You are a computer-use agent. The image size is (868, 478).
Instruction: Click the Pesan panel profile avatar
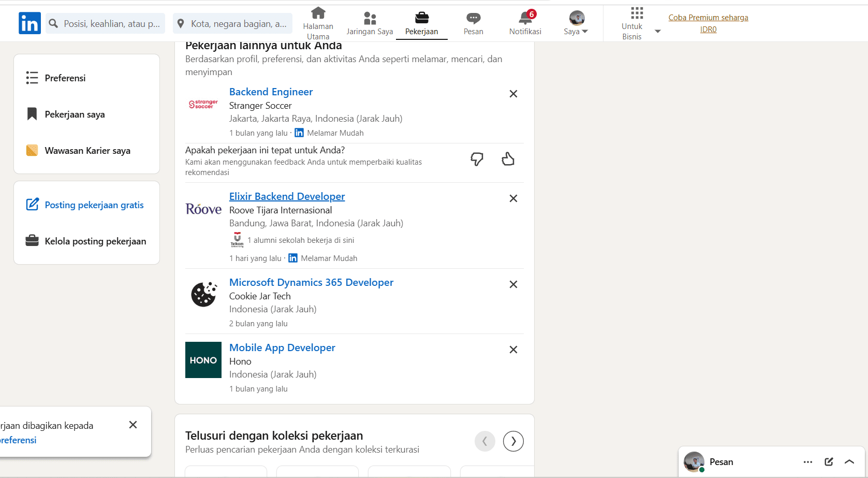694,462
